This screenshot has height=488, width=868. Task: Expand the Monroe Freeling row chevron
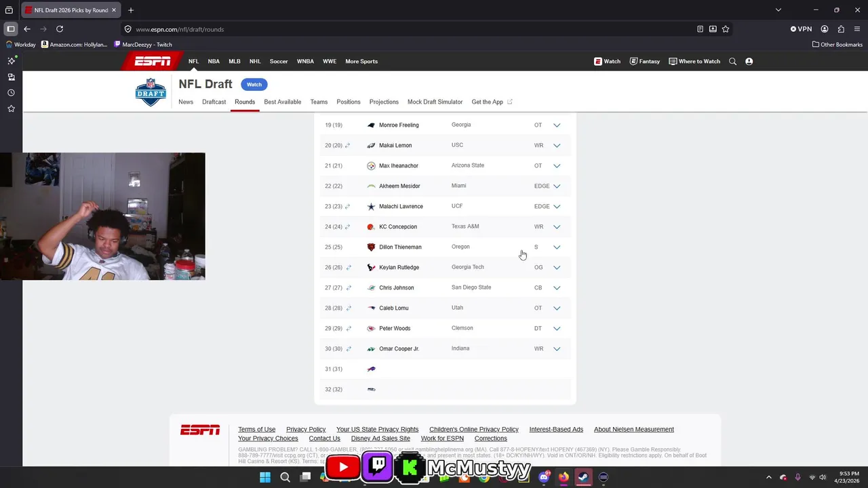(557, 125)
